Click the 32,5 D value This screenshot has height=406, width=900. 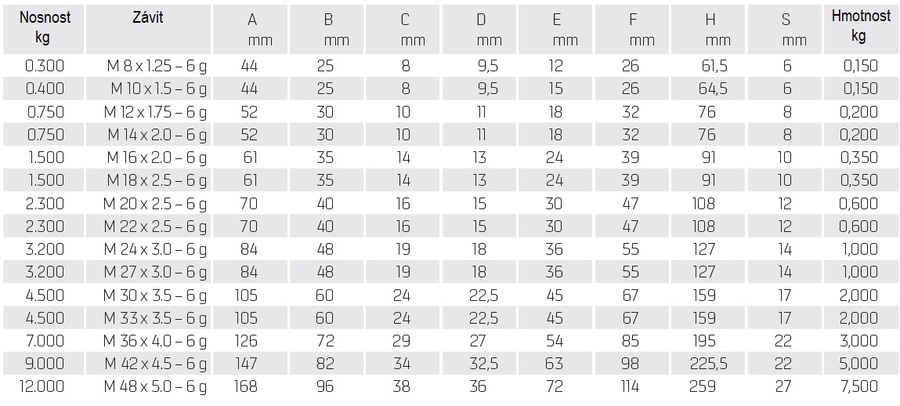[484, 364]
